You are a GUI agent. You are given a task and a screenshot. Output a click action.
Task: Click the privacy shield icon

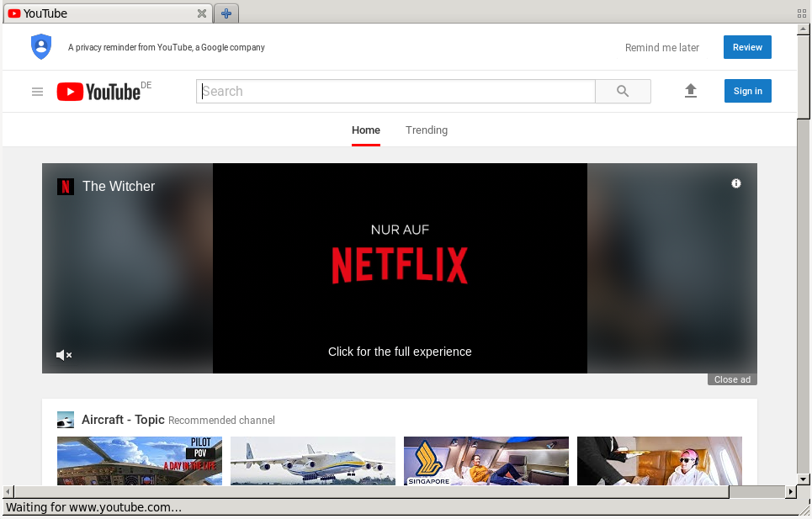coord(41,46)
